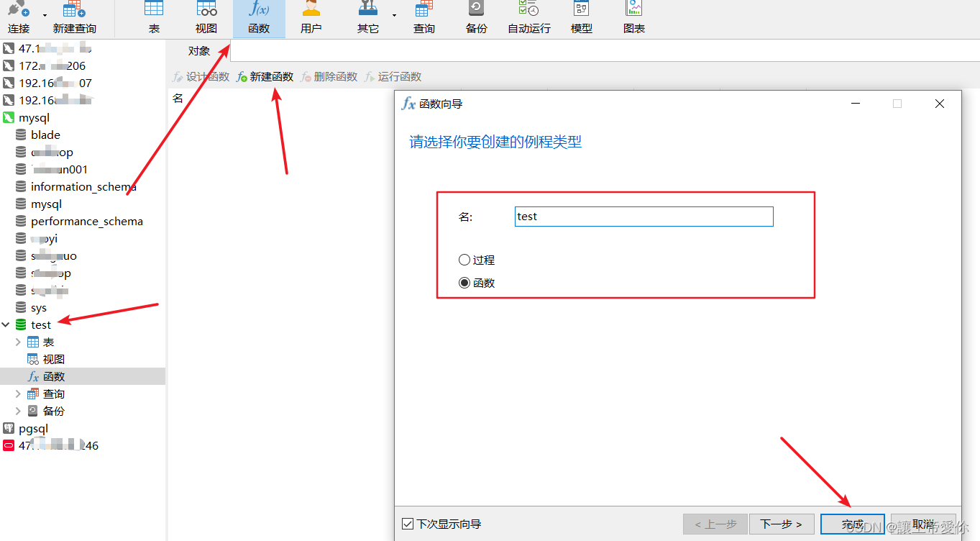
Task: Uncheck 下次显示向导 checkbox
Action: [x=408, y=524]
